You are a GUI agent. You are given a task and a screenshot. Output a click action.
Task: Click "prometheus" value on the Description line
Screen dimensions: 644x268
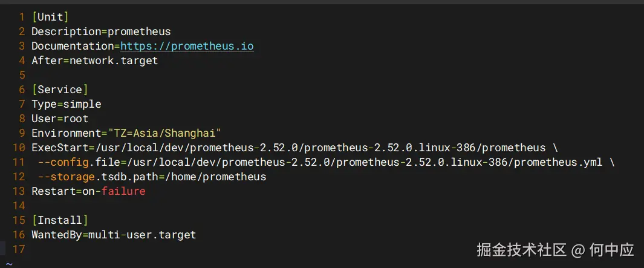[139, 31]
